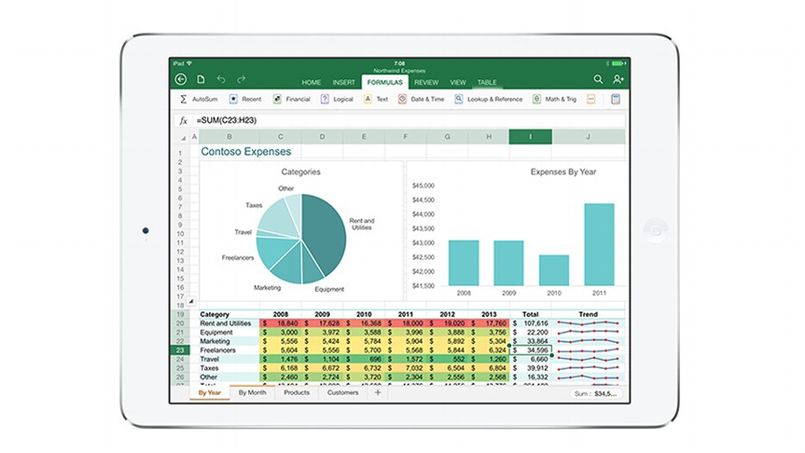Screen dimensions: 805x453
Task: Open the By Month sheet tab
Action: pos(252,393)
